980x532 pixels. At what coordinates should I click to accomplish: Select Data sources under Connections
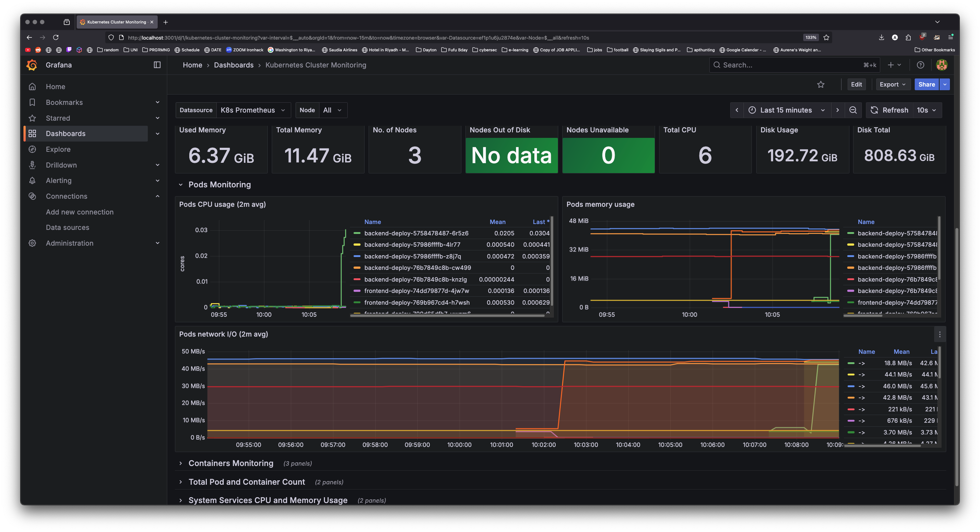pos(67,227)
